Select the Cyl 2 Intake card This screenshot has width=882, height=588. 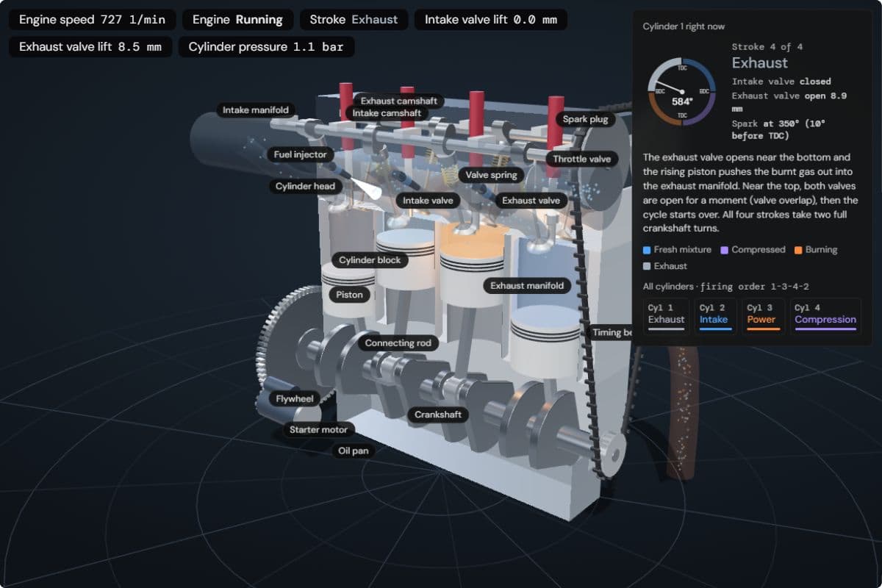pyautogui.click(x=715, y=316)
